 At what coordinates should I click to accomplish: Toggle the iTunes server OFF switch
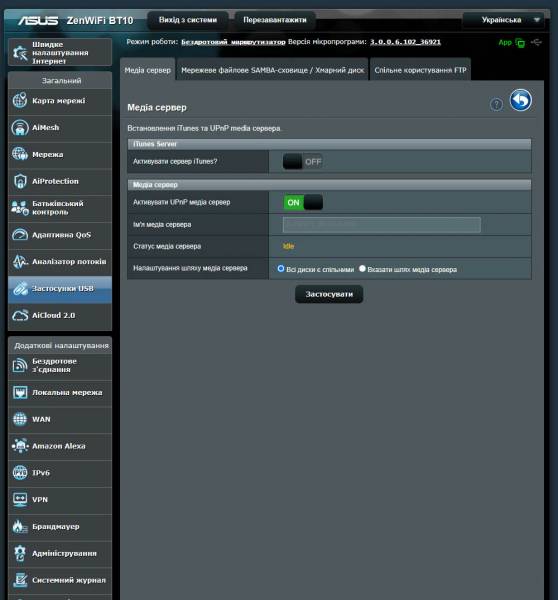(302, 162)
